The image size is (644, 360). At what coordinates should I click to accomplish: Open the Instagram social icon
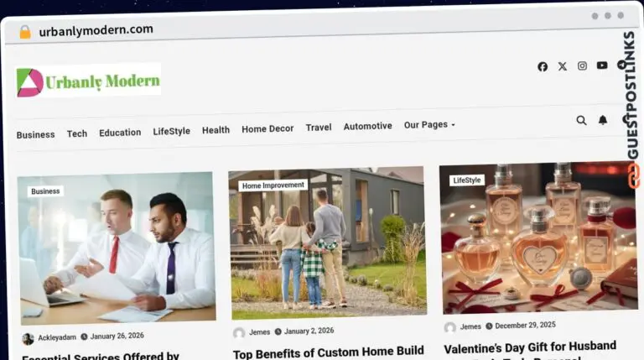coord(582,65)
